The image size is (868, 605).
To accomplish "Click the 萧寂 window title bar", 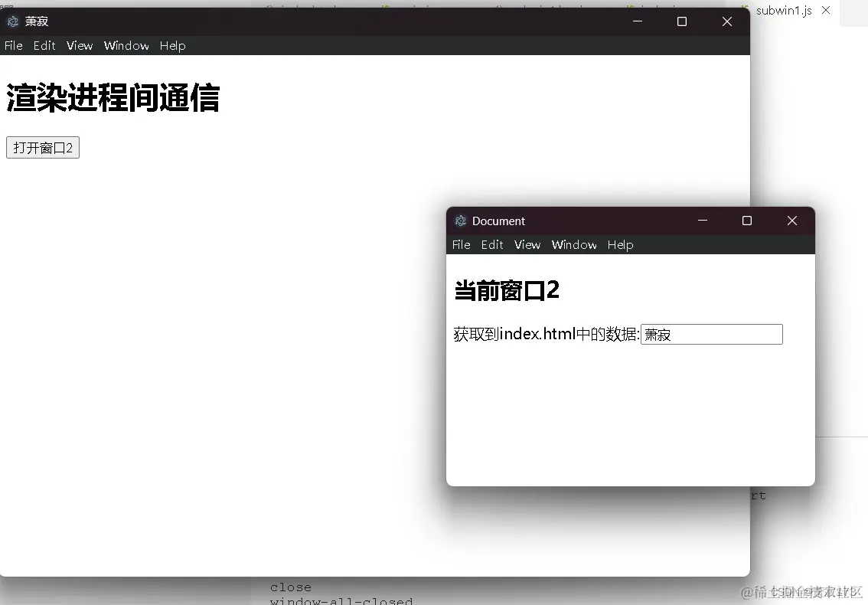I will (x=306, y=21).
